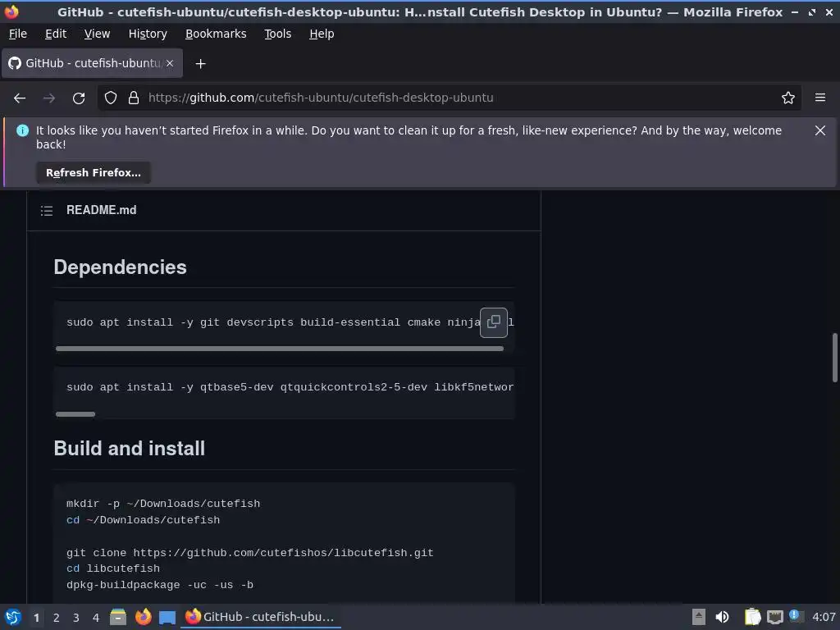The image size is (840, 630).
Task: Open the volume control in tray
Action: pyautogui.click(x=722, y=617)
